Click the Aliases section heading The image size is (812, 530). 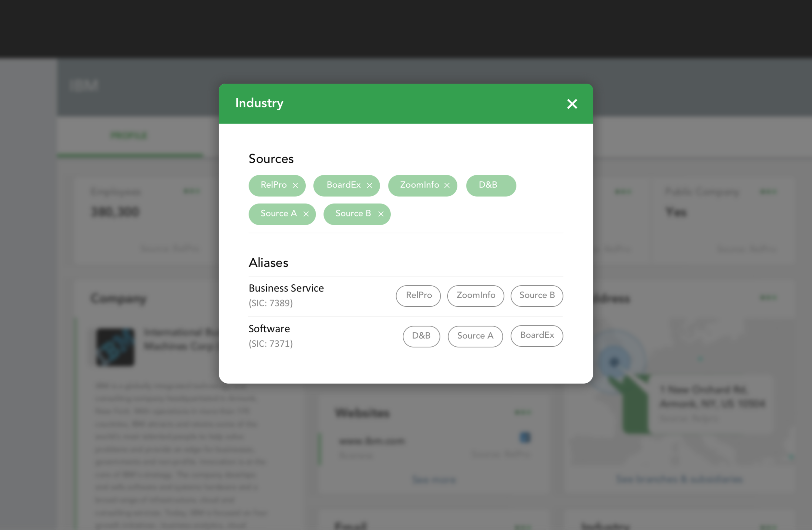[269, 263]
